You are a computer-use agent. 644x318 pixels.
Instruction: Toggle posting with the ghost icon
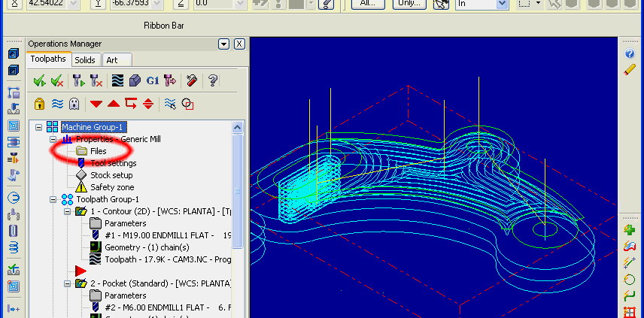click(74, 104)
